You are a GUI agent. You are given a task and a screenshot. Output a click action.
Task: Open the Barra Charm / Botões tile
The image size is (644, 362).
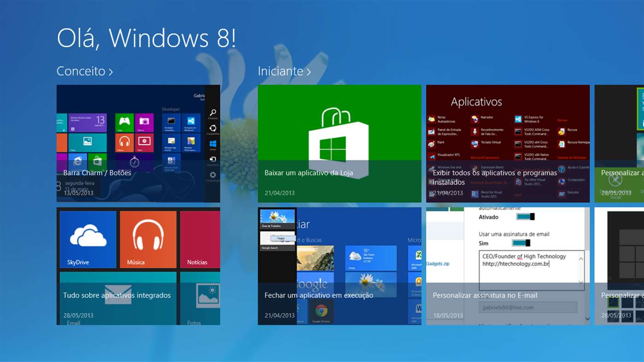tap(138, 144)
